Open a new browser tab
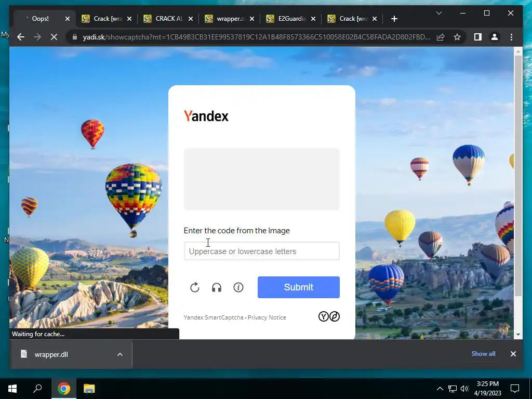 [394, 19]
